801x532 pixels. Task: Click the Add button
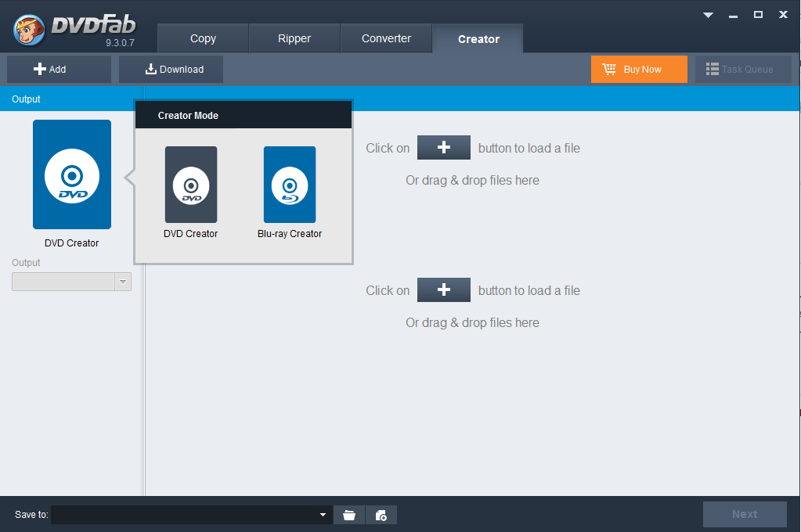tap(59, 70)
